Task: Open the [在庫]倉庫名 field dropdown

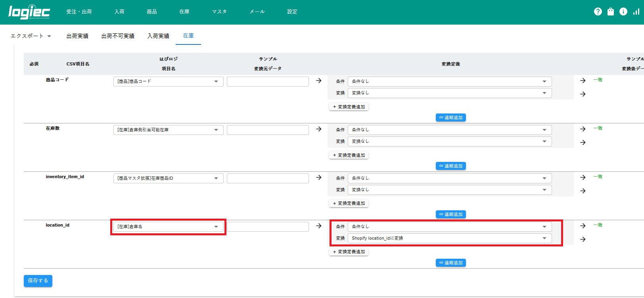Action: [168, 227]
